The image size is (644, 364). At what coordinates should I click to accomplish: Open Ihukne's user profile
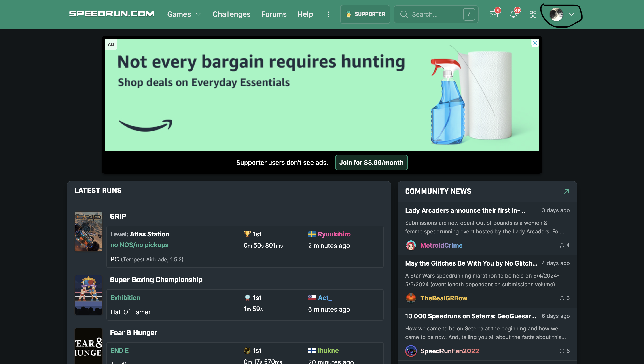328,351
